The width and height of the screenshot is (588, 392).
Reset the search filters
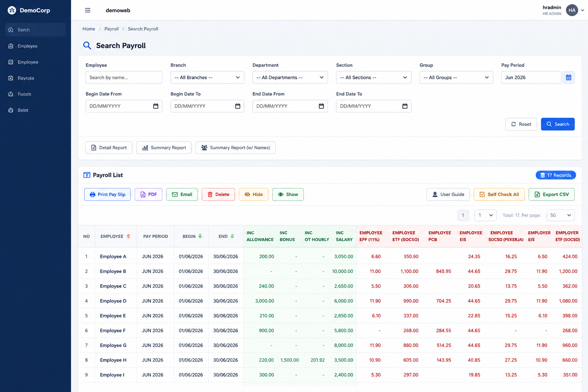pos(521,124)
